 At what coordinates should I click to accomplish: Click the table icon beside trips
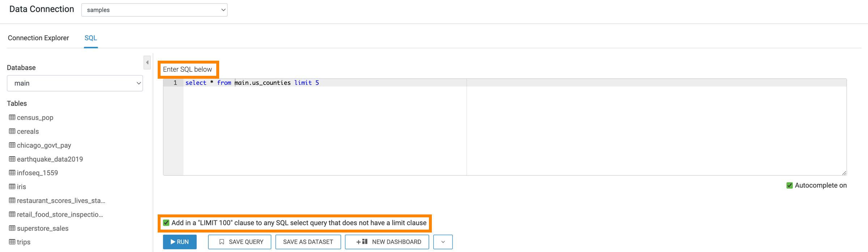(12, 242)
